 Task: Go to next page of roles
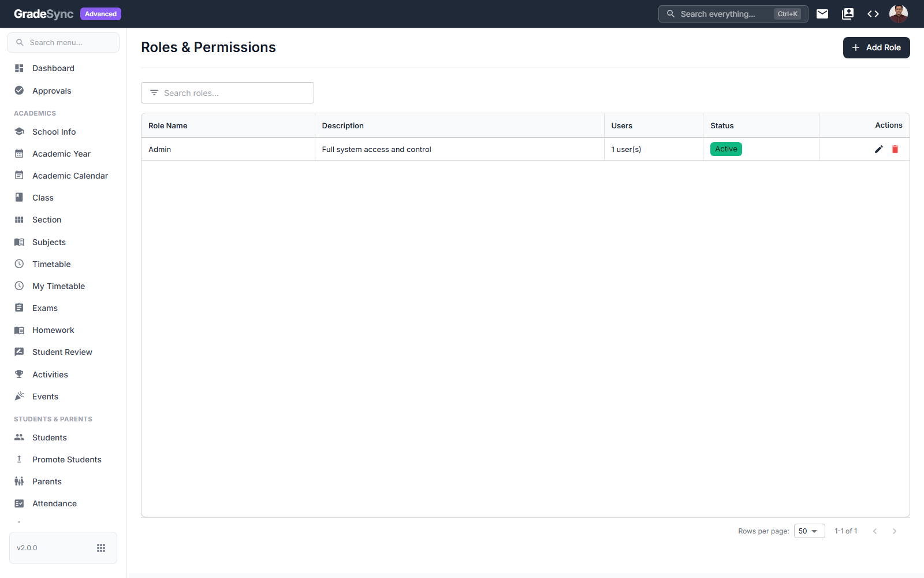tap(895, 531)
